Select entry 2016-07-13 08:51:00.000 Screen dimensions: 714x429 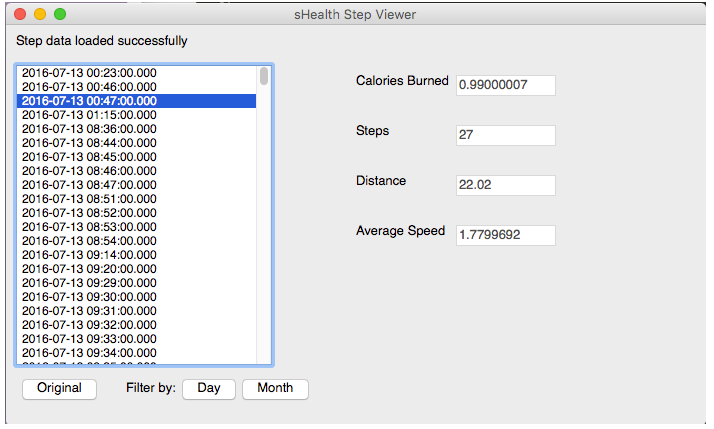(x=136, y=199)
